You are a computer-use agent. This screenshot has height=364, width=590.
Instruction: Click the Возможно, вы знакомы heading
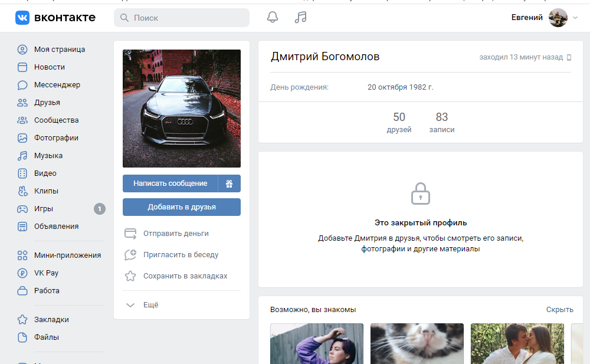tap(313, 309)
